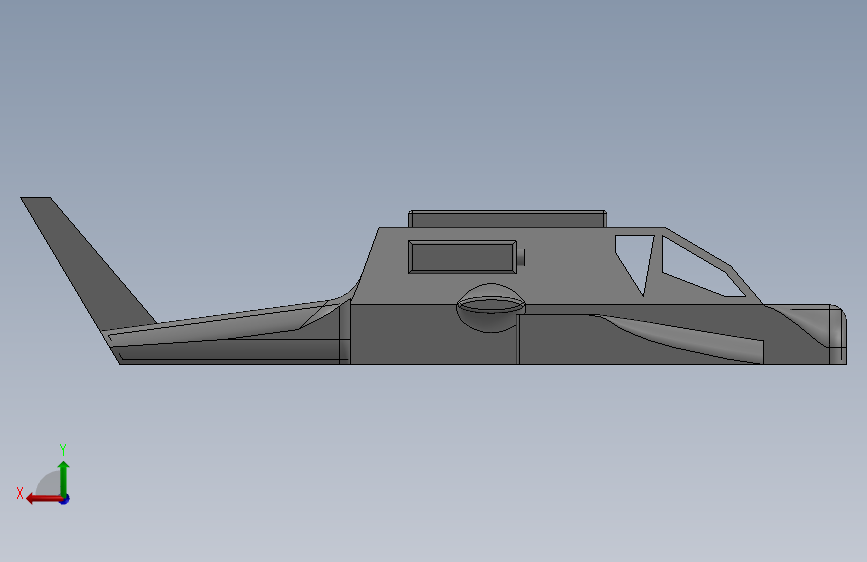Select the front cockpit windshield opening

(x=700, y=268)
